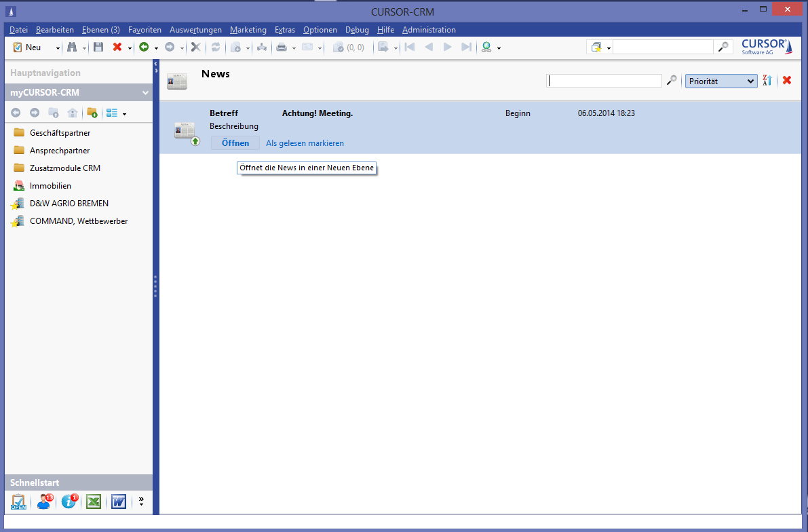The image size is (808, 532).
Task: Toggle the sort order icon next to Priorität
Action: (767, 81)
